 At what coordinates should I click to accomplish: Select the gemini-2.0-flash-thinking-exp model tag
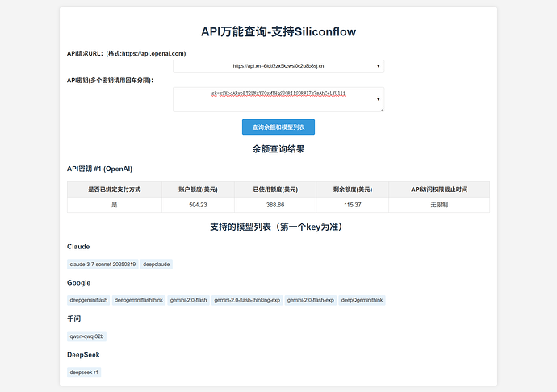pyautogui.click(x=247, y=300)
